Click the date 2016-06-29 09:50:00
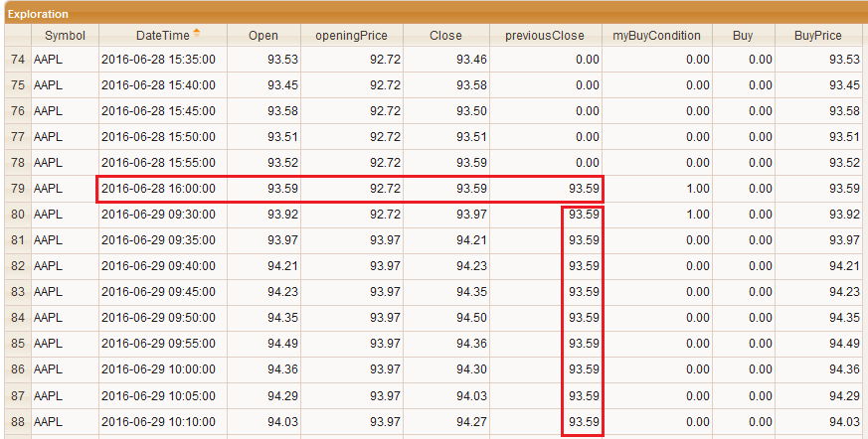Viewport: 868px width, 439px height. 158,318
